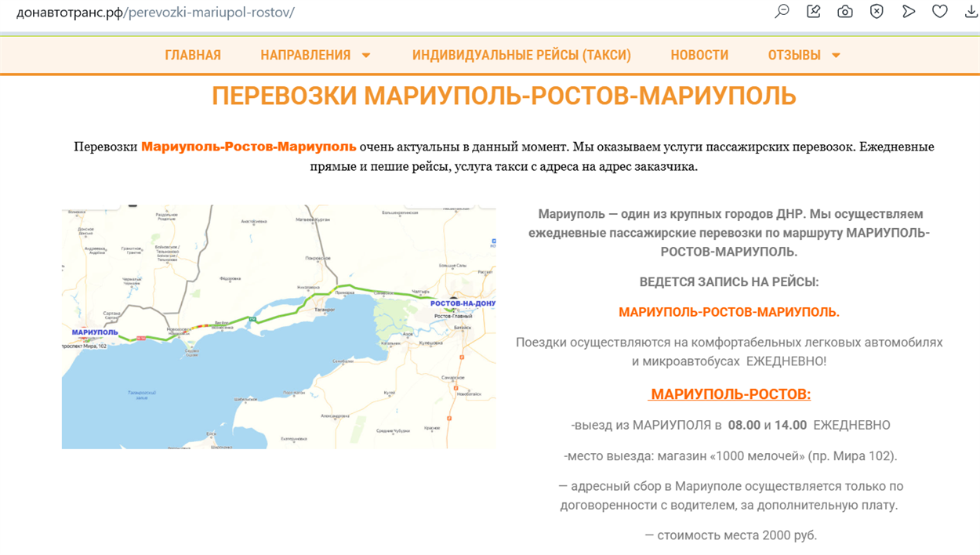Image resolution: width=980 pixels, height=555 pixels.
Task: Select the НОВОСТИ menu item
Action: tap(699, 55)
